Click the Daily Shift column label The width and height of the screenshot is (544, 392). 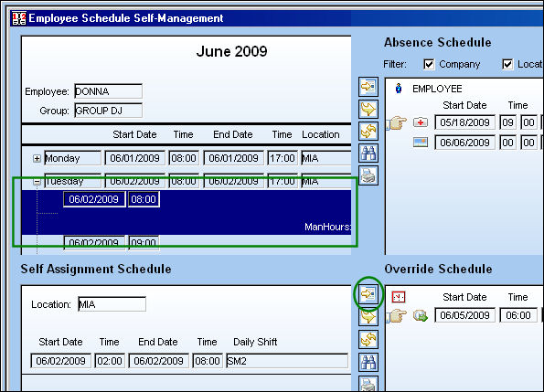[255, 342]
